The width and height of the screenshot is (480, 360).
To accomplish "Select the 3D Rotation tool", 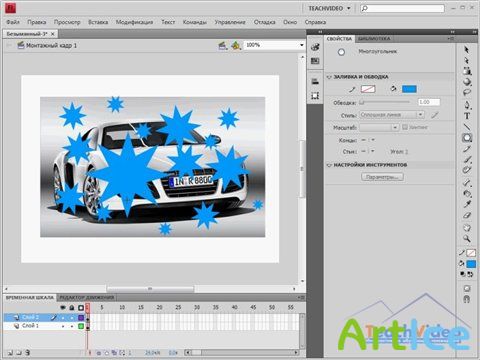I will [x=467, y=82].
